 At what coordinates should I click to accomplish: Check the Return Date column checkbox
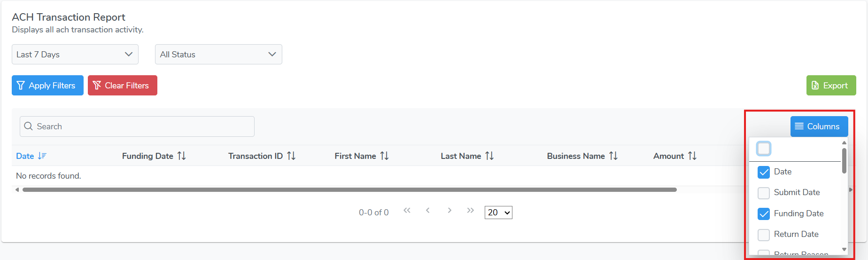[764, 235]
